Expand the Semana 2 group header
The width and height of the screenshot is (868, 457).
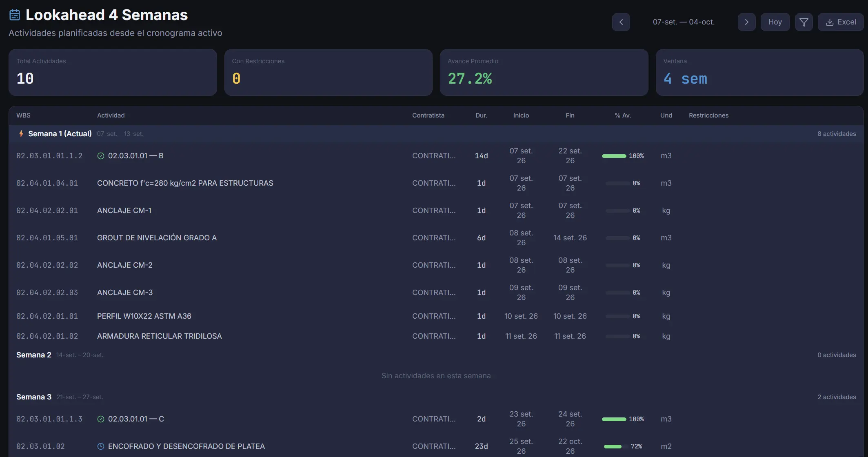coord(436,355)
